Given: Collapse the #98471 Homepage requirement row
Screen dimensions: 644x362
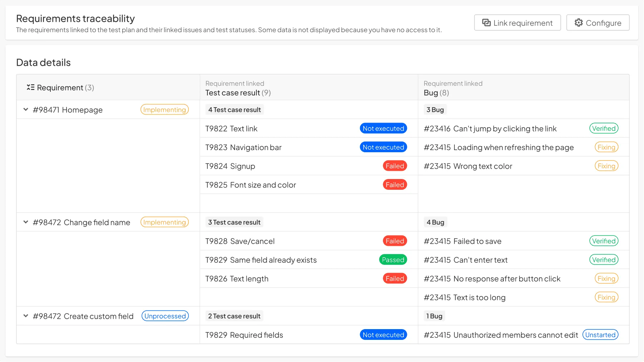Looking at the screenshot, I should click(x=26, y=110).
